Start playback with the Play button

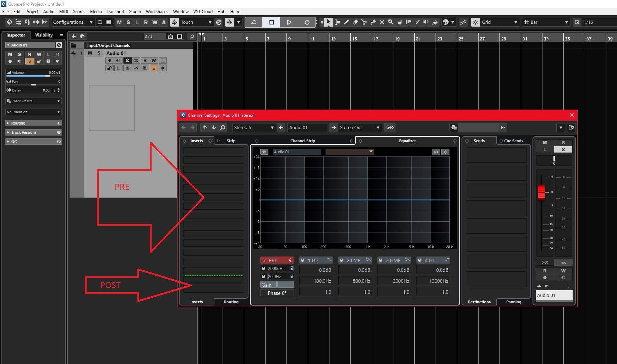tap(289, 22)
